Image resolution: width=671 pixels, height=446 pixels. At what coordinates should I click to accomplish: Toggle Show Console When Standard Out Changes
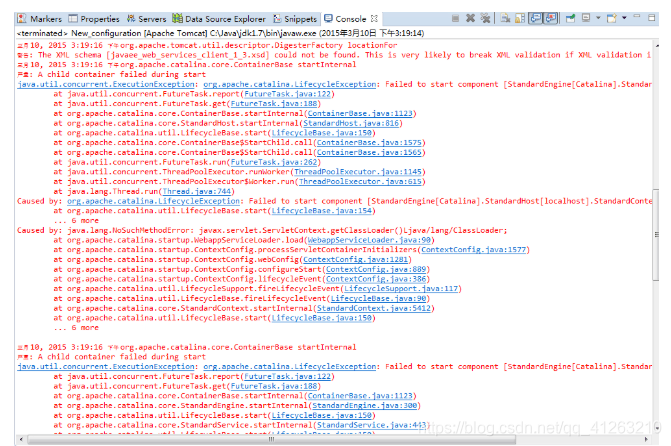point(535,18)
